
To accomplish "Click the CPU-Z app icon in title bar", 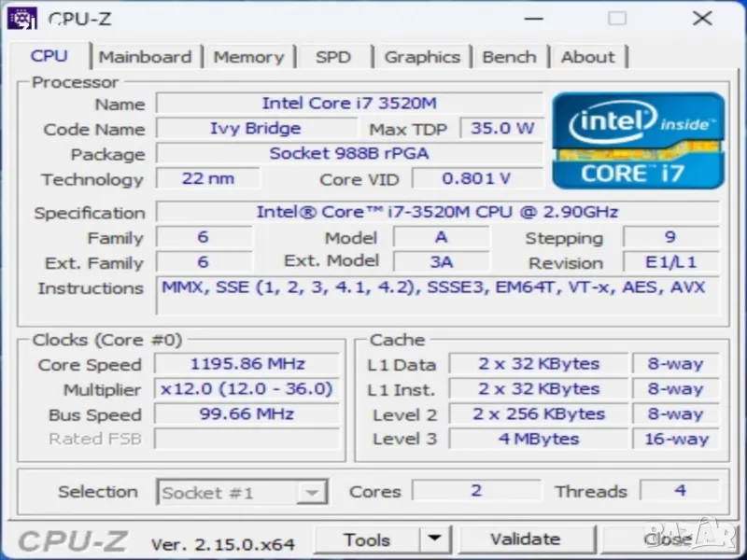I will [x=21, y=18].
